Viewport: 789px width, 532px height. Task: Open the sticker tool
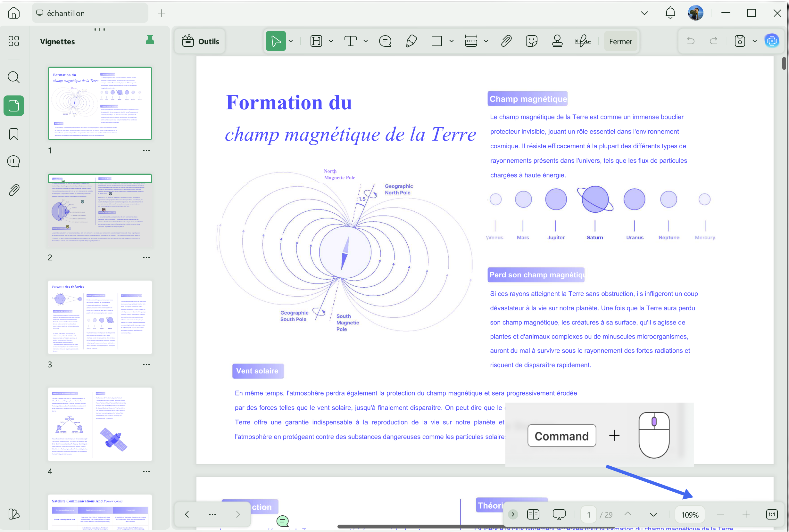point(532,41)
